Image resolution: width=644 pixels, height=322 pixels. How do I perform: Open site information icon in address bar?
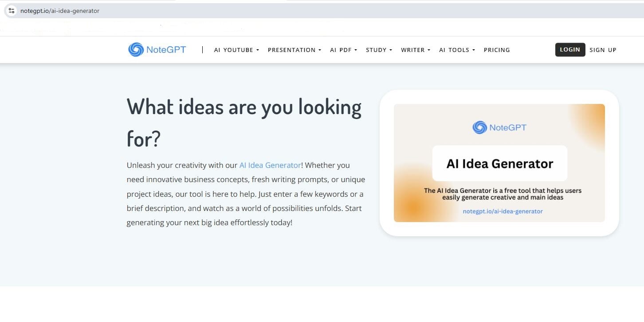point(12,11)
